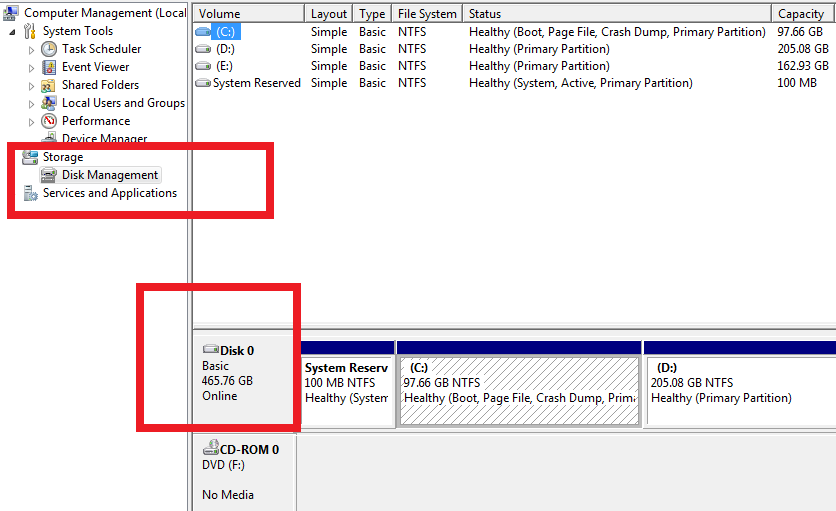
Task: Click the 162.93 GB capacity cell
Action: coord(803,66)
